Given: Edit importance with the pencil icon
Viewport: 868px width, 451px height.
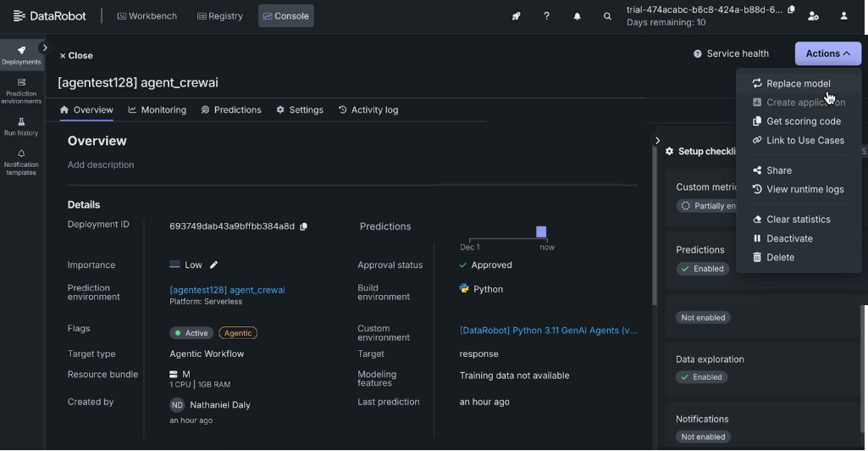Looking at the screenshot, I should click(x=214, y=265).
